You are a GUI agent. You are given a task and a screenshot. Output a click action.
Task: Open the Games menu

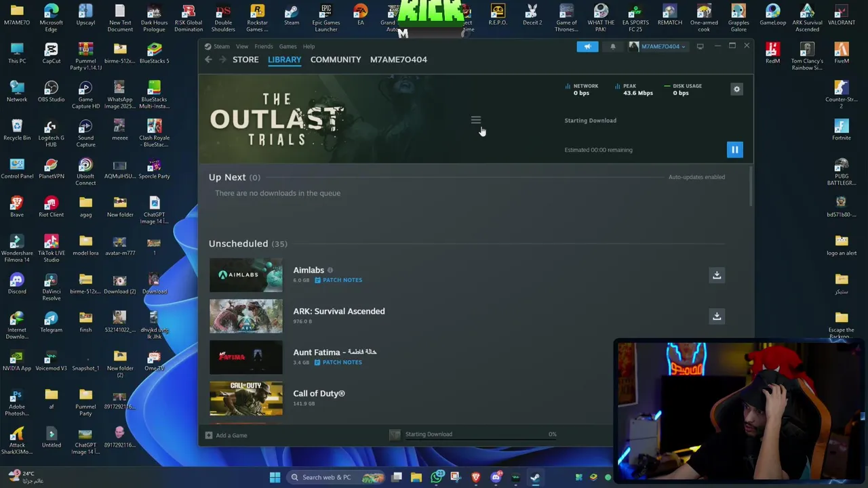click(288, 46)
